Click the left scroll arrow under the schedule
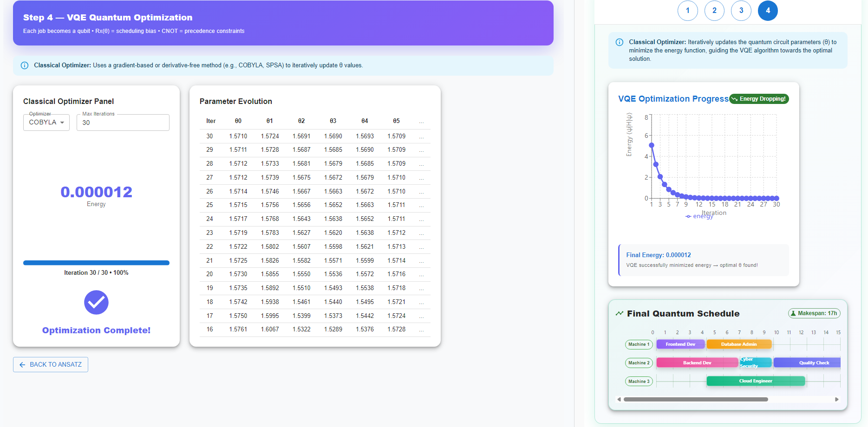The height and width of the screenshot is (427, 868). tap(619, 399)
